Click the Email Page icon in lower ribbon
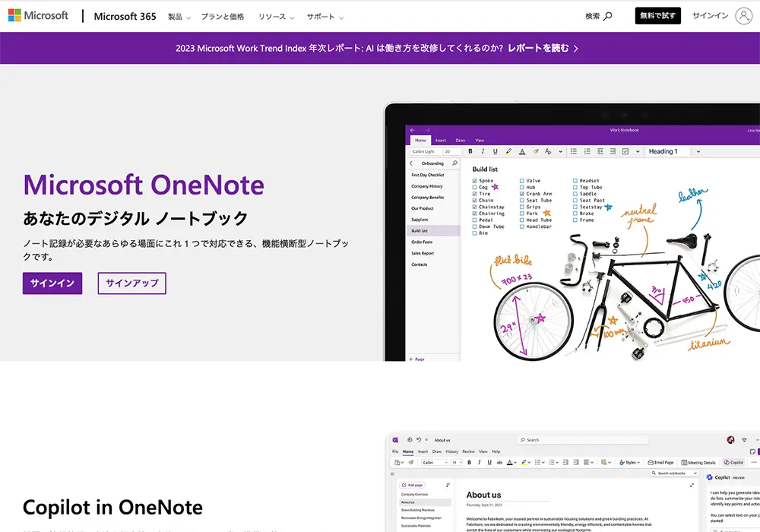This screenshot has height=532, width=760. click(651, 462)
